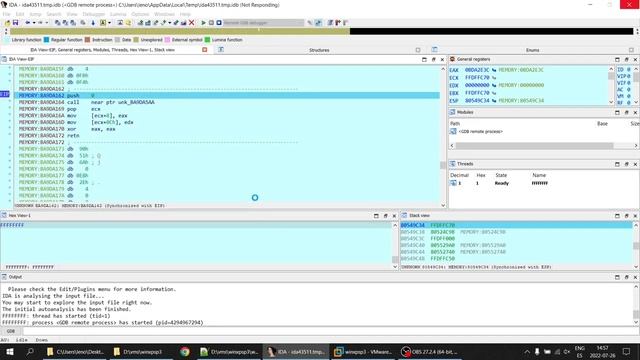Open the dropdown next to Jump forward arrow
This screenshot has width=640, height=360.
tap(47, 23)
